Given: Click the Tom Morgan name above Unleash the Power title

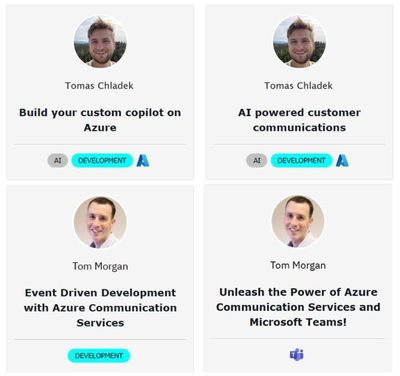Looking at the screenshot, I should tap(298, 266).
